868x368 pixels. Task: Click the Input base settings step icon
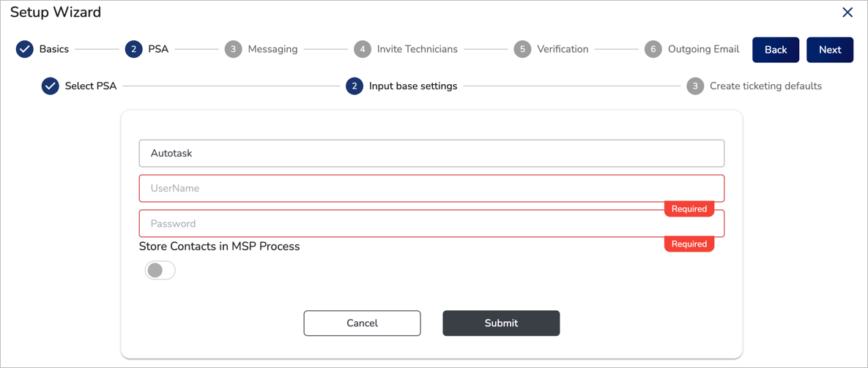(355, 86)
